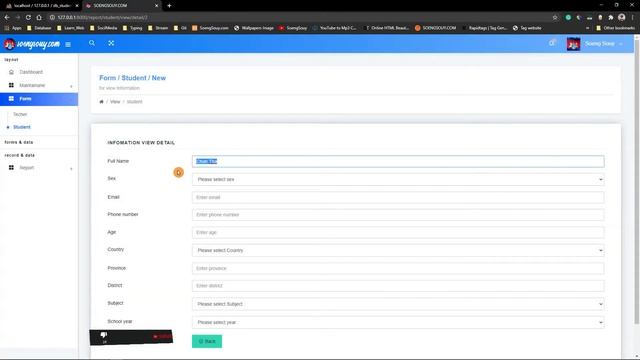640x360 pixels.
Task: Click the Enter district input field
Action: pos(398,286)
